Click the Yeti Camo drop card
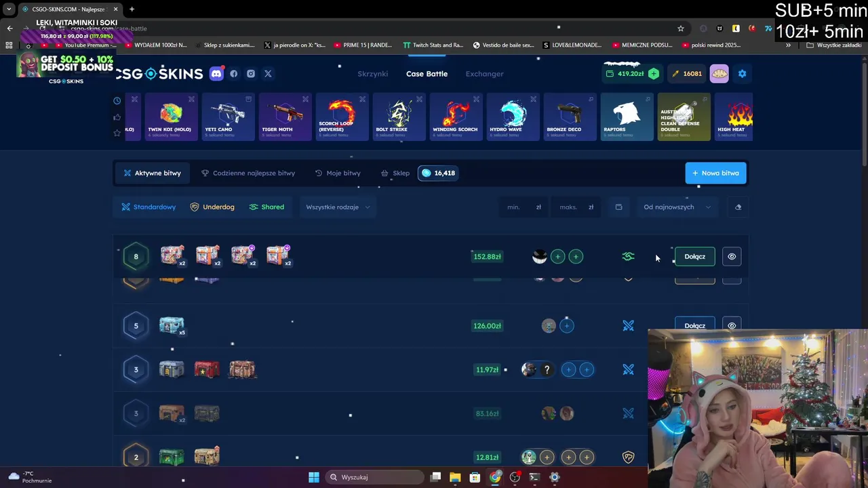The height and width of the screenshot is (488, 868). 228,117
